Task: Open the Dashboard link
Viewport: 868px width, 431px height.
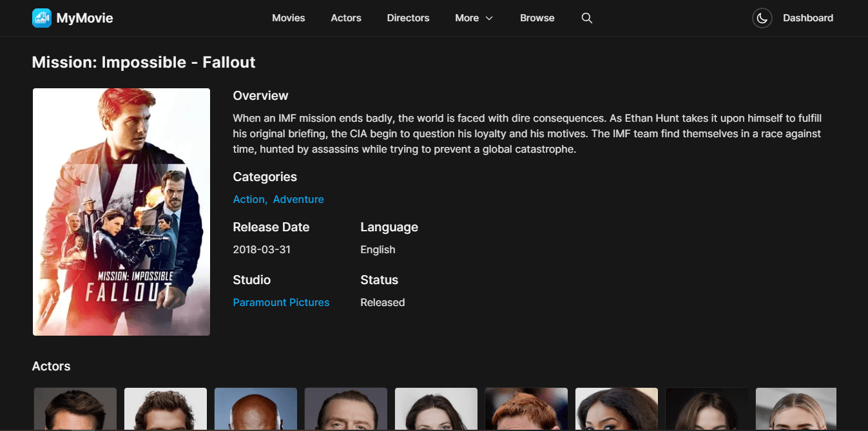Action: (x=808, y=18)
